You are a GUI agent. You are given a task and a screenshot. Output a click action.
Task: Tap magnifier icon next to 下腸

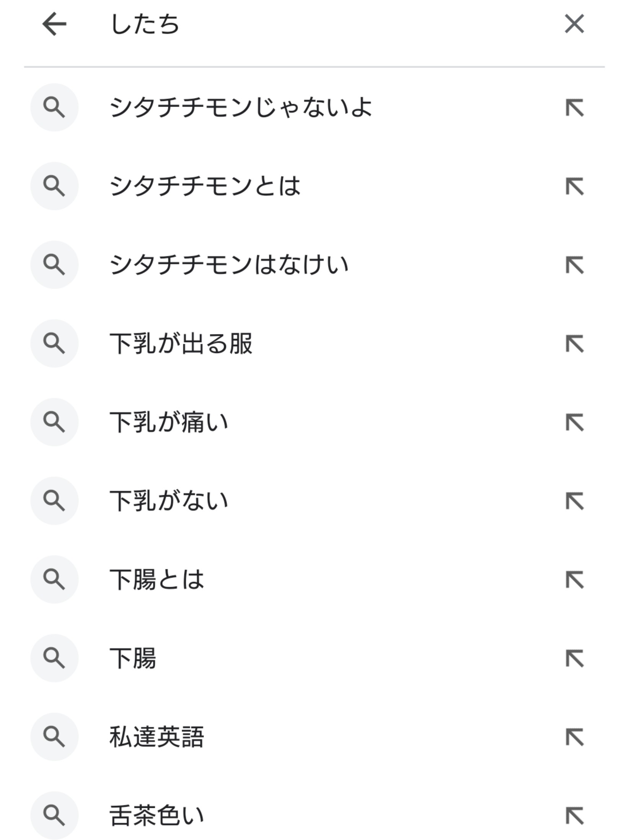[54, 658]
